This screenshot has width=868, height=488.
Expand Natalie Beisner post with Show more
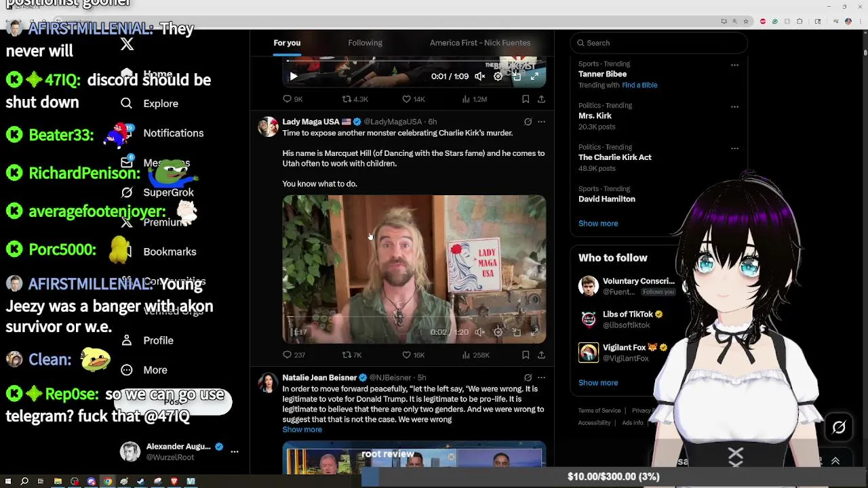302,430
